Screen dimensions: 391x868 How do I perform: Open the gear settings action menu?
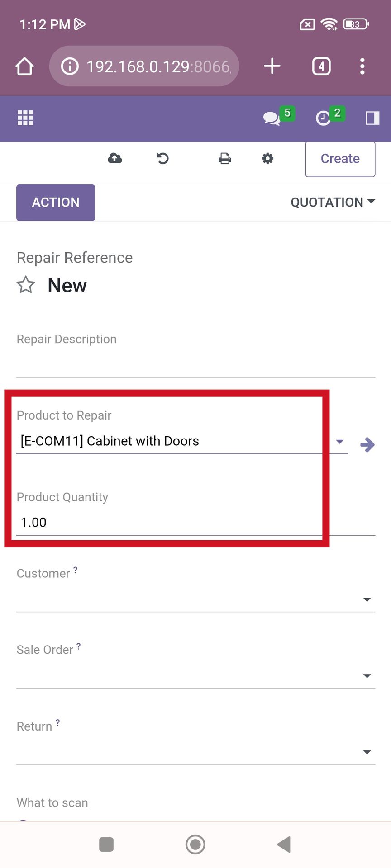(x=268, y=158)
